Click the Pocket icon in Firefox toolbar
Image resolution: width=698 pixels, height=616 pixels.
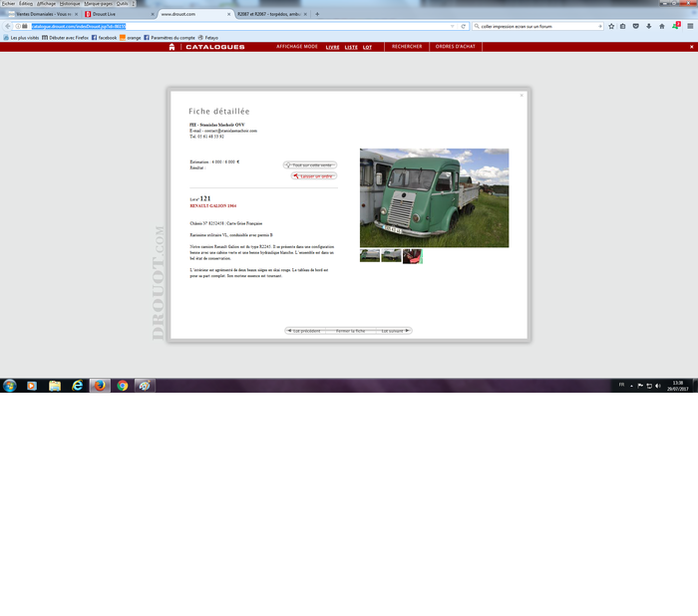(636, 26)
